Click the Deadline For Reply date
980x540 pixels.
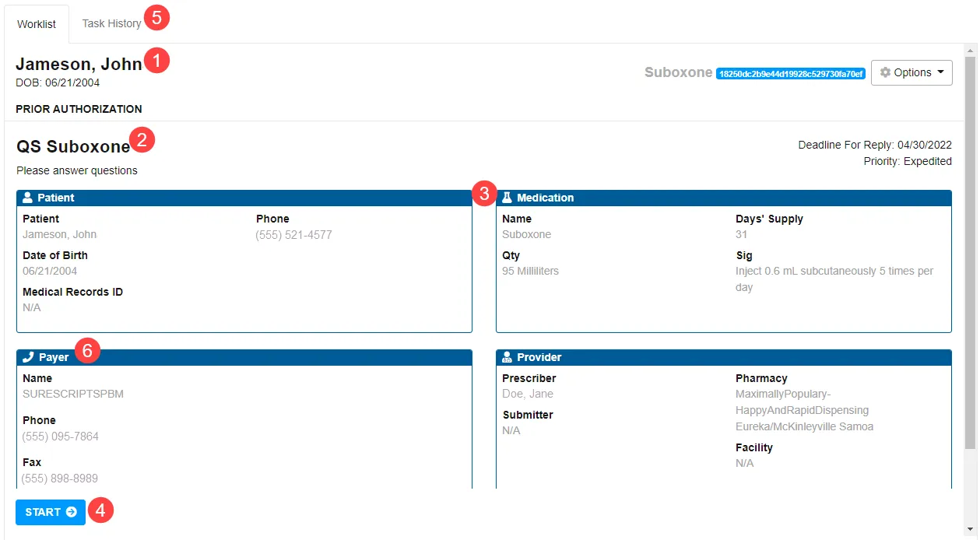click(875, 145)
